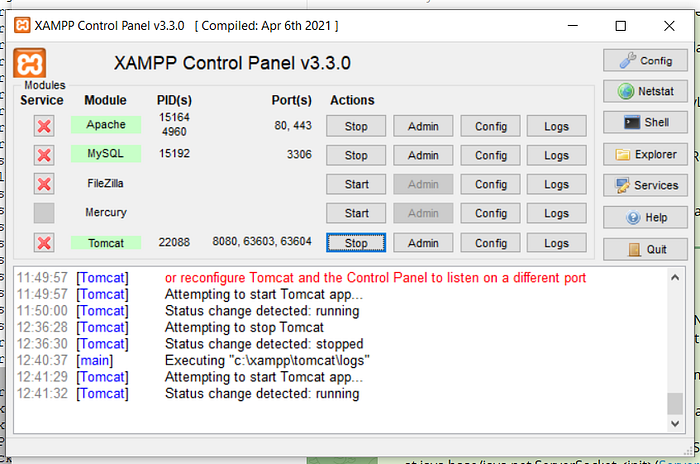The image size is (700, 464).
Task: Click the XAMPP logo icon in the panel header
Action: [x=29, y=63]
